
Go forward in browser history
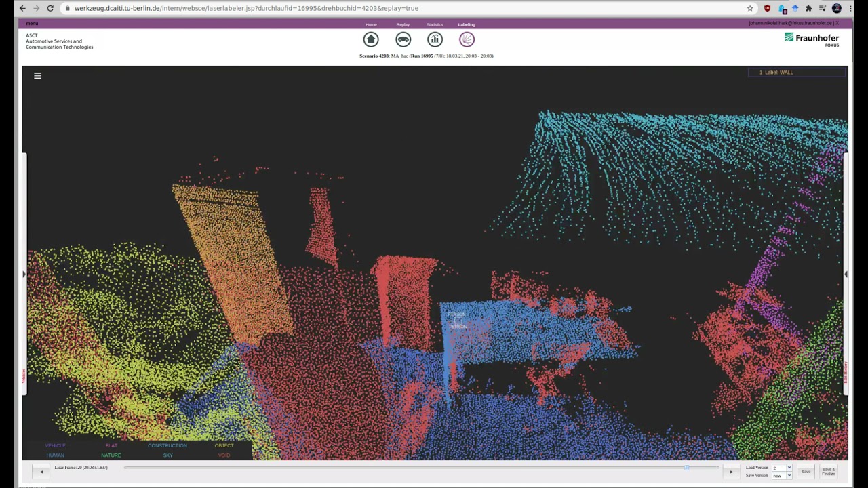point(37,8)
